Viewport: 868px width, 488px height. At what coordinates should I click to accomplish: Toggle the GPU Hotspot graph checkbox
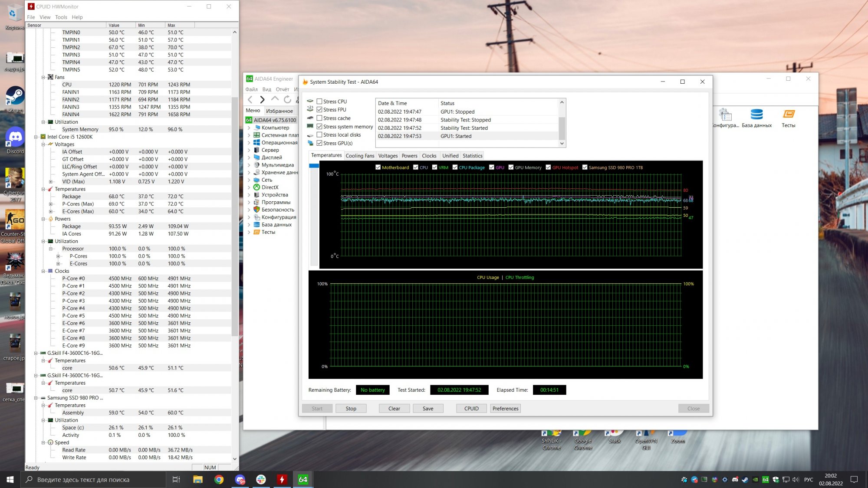tap(548, 167)
